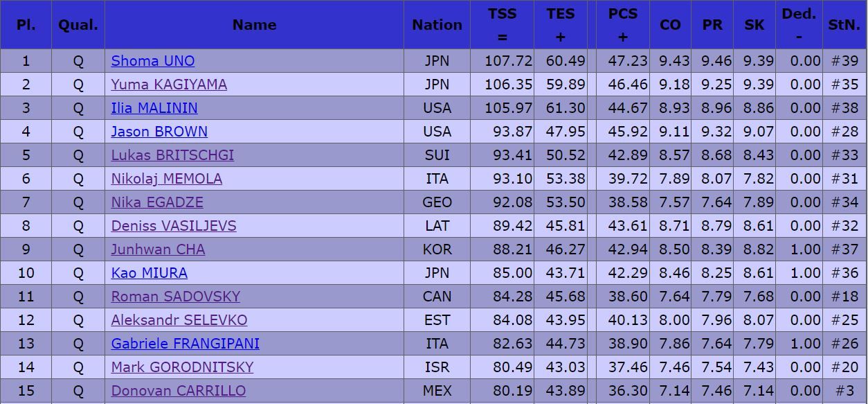Click Nika EGADZE link
Screen dimensions: 868x404
[x=157, y=202]
